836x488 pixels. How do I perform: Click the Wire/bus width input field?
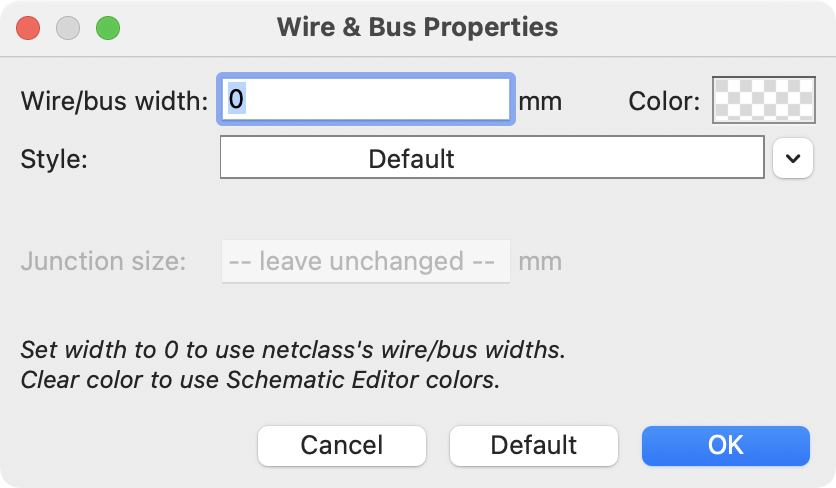click(366, 99)
